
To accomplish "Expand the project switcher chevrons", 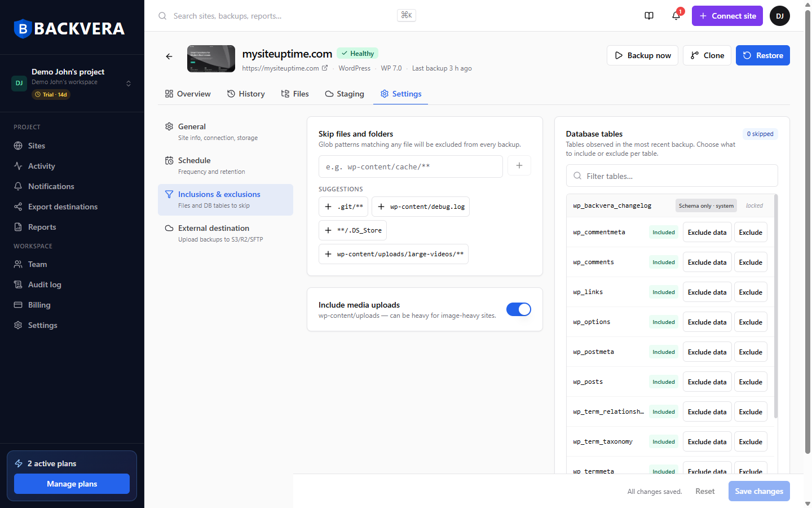I will pyautogui.click(x=129, y=83).
